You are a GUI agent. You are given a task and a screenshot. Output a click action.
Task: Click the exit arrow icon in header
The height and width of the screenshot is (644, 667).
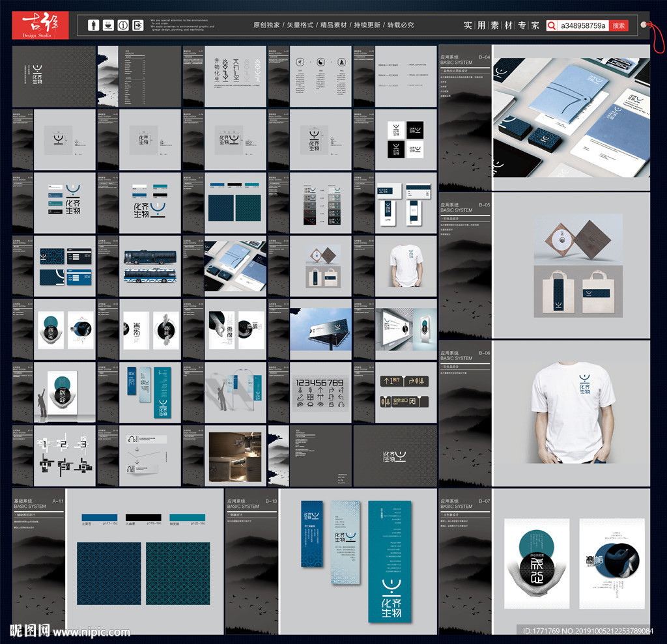(x=138, y=25)
